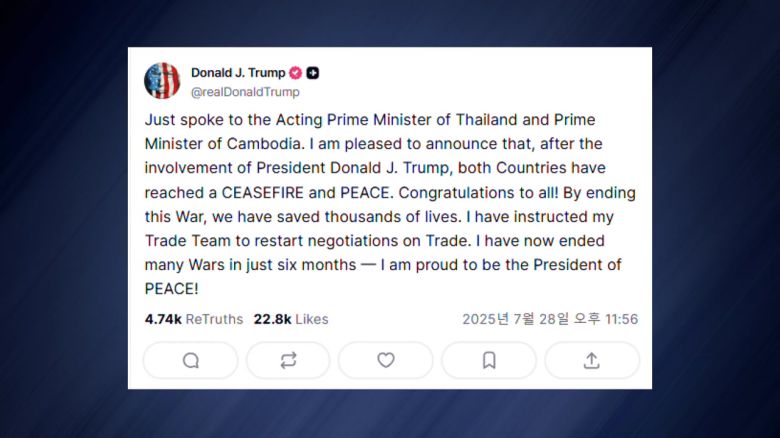Click the post timestamp showing 11:56
Viewport: 780px width, 438px height.
point(621,319)
